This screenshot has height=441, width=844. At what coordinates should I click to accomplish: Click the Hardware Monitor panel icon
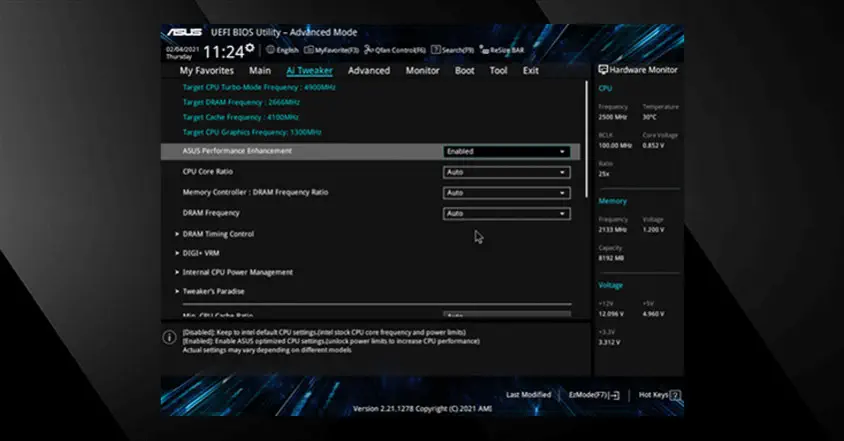pos(603,70)
